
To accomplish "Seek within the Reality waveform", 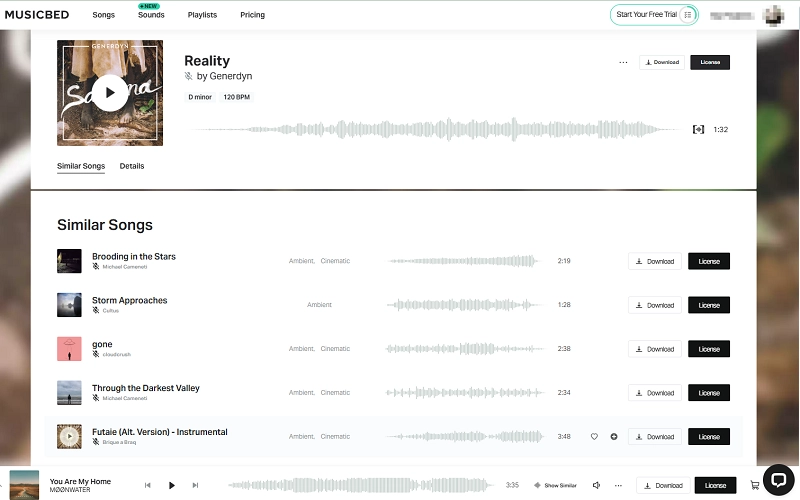I will [x=434, y=130].
